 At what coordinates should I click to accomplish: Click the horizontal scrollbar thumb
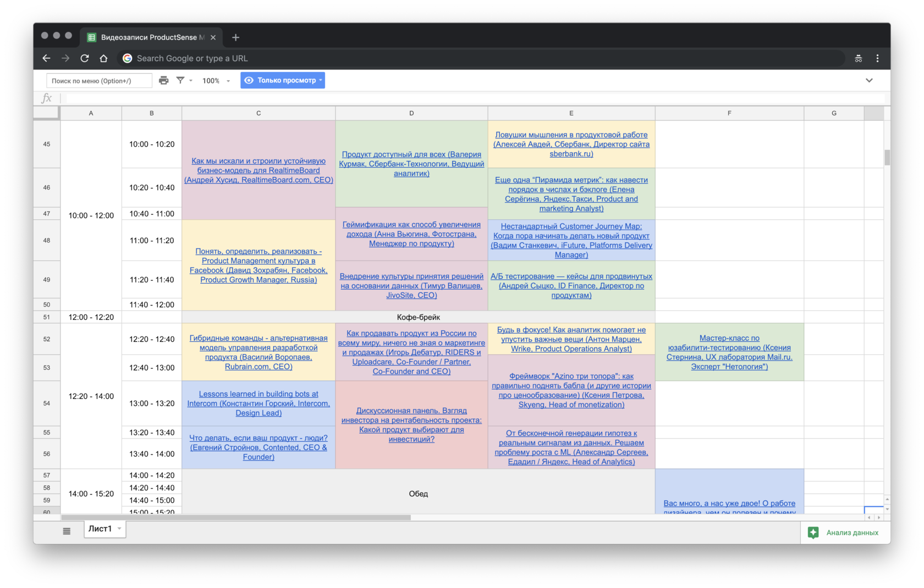tap(236, 518)
